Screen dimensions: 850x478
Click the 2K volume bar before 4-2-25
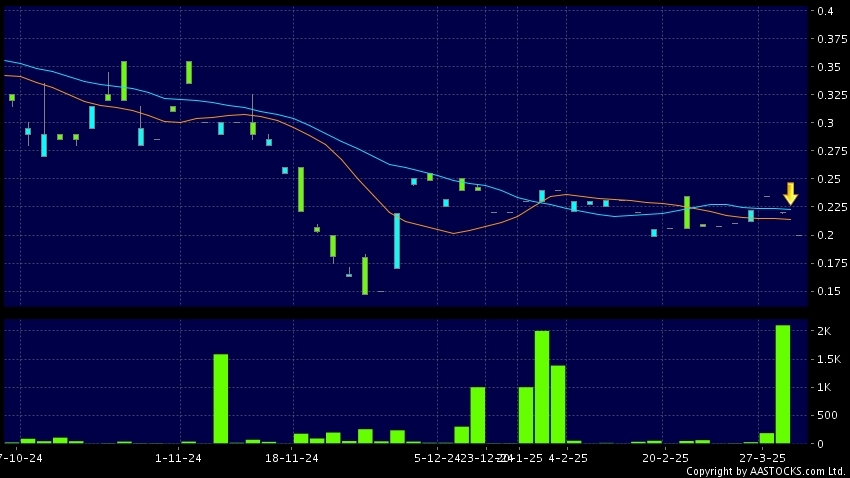pos(542,387)
